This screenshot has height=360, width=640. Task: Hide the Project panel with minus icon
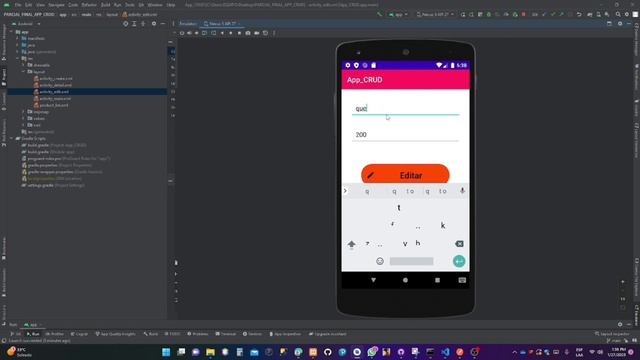[162, 24]
